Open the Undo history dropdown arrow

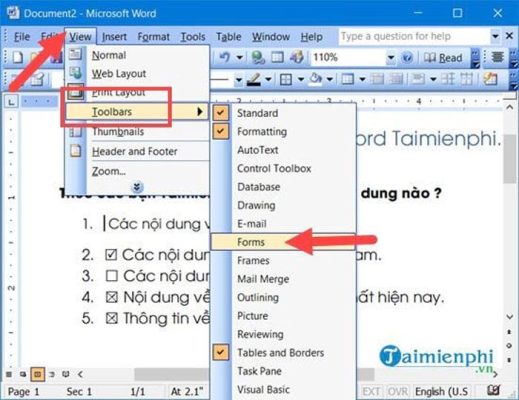(x=239, y=57)
